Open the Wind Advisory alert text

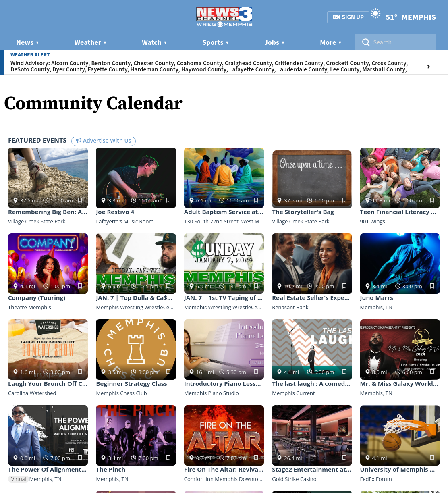pos(212,66)
